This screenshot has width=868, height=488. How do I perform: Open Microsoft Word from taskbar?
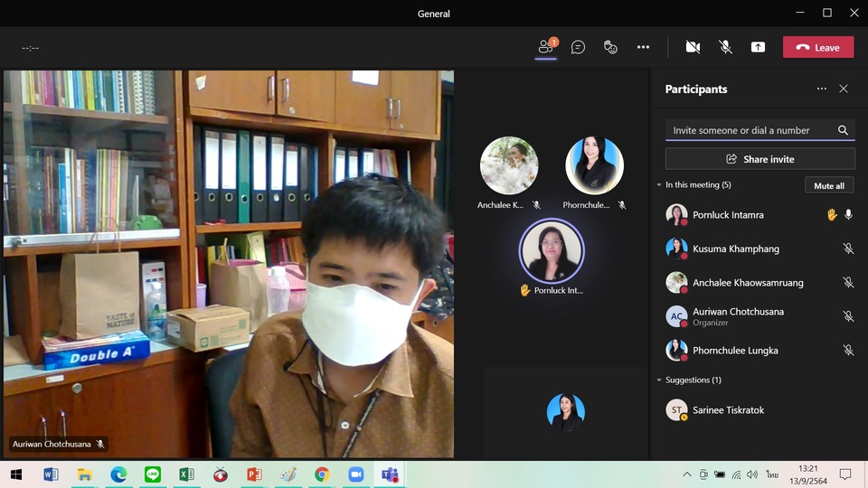(51, 474)
